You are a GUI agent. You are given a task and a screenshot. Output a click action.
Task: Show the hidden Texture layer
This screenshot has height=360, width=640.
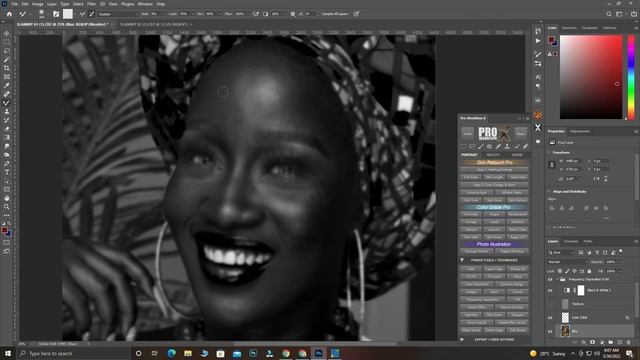point(550,304)
